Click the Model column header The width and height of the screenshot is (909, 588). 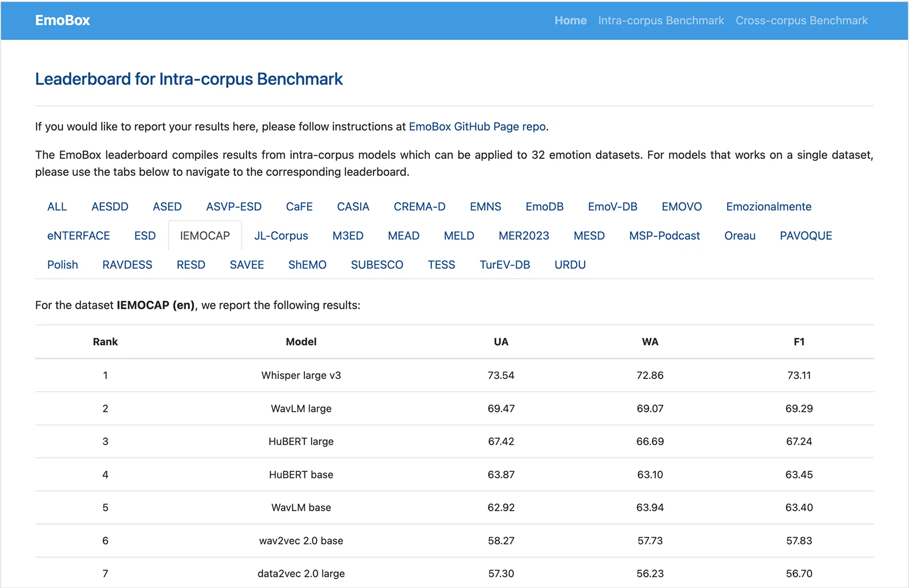tap(301, 342)
